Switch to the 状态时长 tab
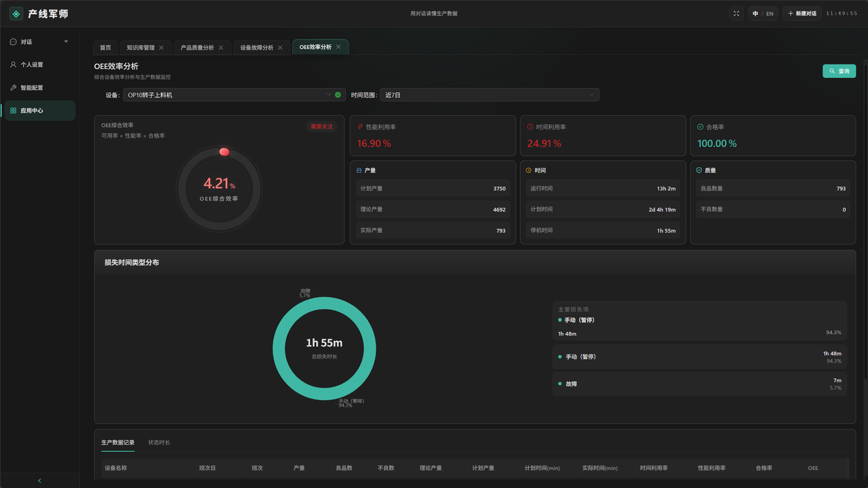The image size is (868, 488). point(159,443)
